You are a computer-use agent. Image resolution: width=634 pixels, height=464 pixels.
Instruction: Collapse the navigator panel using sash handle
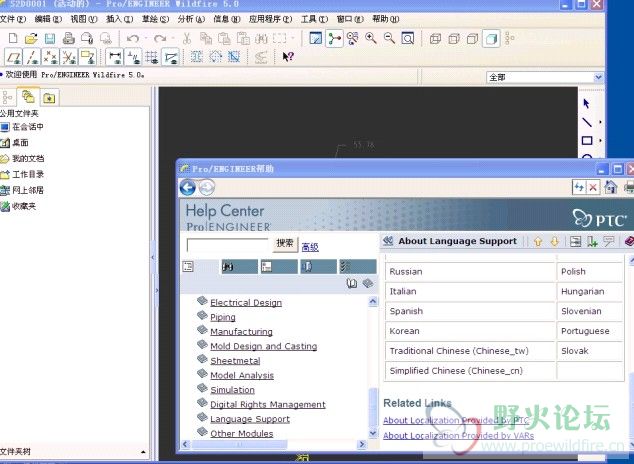point(153,257)
